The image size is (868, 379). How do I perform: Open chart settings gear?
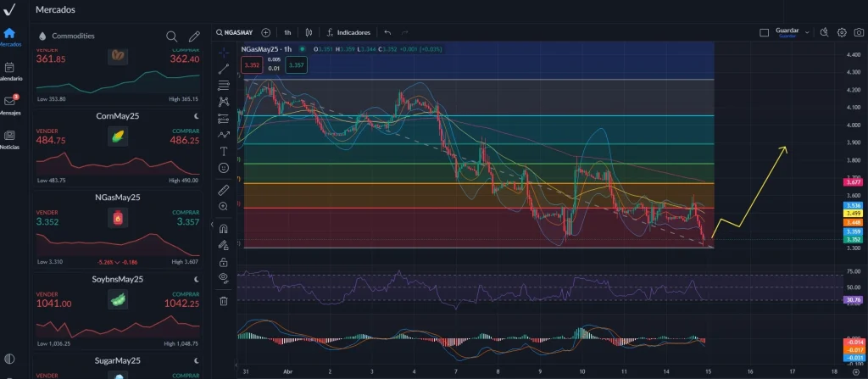[x=842, y=33]
